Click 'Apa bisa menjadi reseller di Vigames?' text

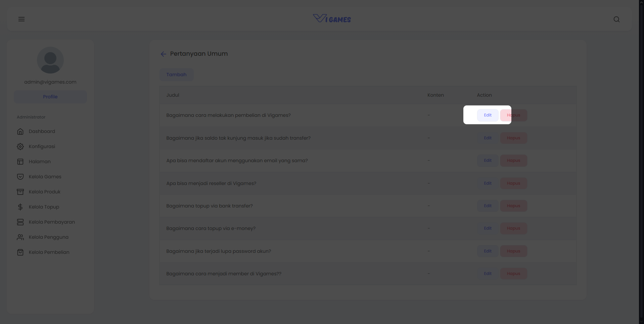click(x=211, y=183)
